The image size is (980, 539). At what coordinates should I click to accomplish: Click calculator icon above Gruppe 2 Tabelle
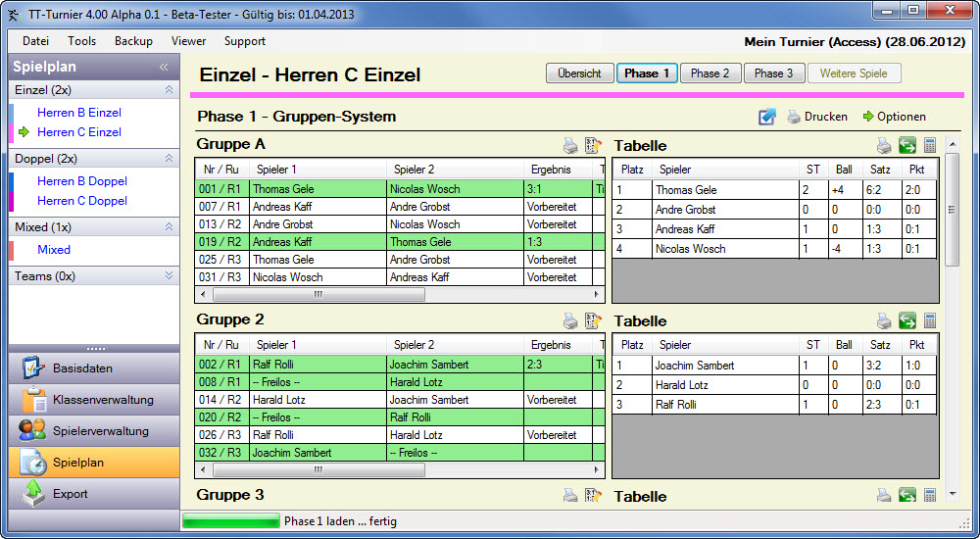[x=929, y=321]
